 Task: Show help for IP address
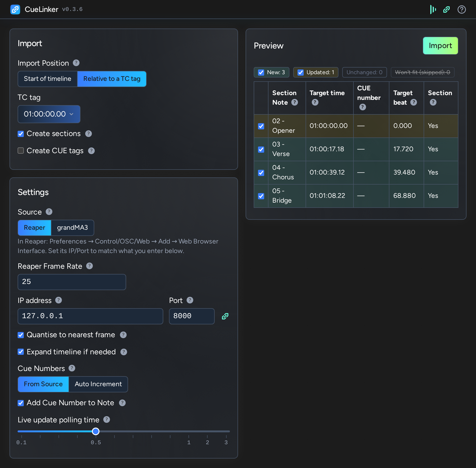[58, 300]
